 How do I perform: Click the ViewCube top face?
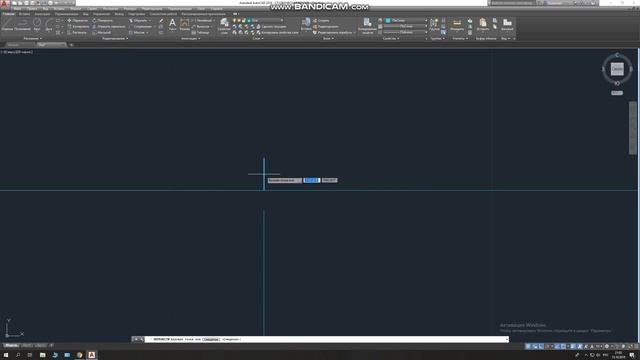point(617,69)
